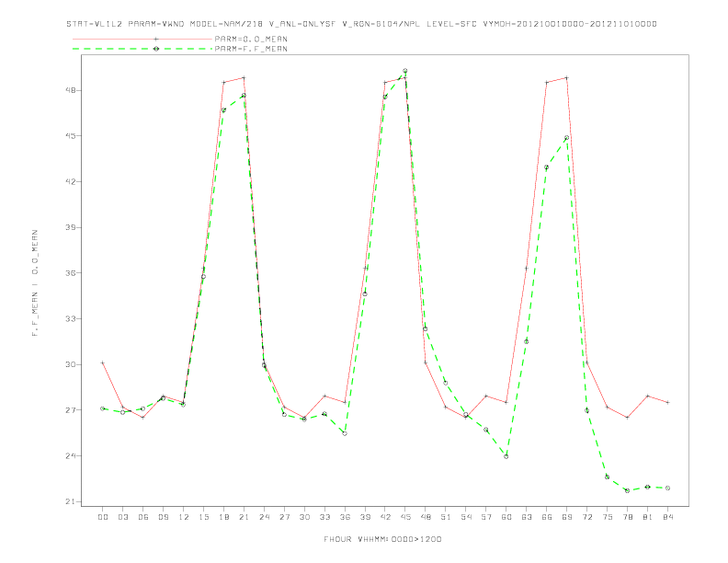The width and height of the screenshot is (728, 563).
Task: Click y-axis tick label 24
Action: [71, 455]
